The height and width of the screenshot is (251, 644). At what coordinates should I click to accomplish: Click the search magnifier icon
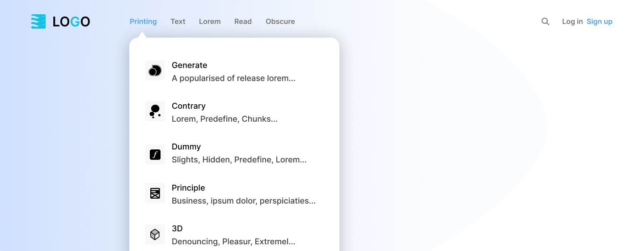(x=545, y=21)
